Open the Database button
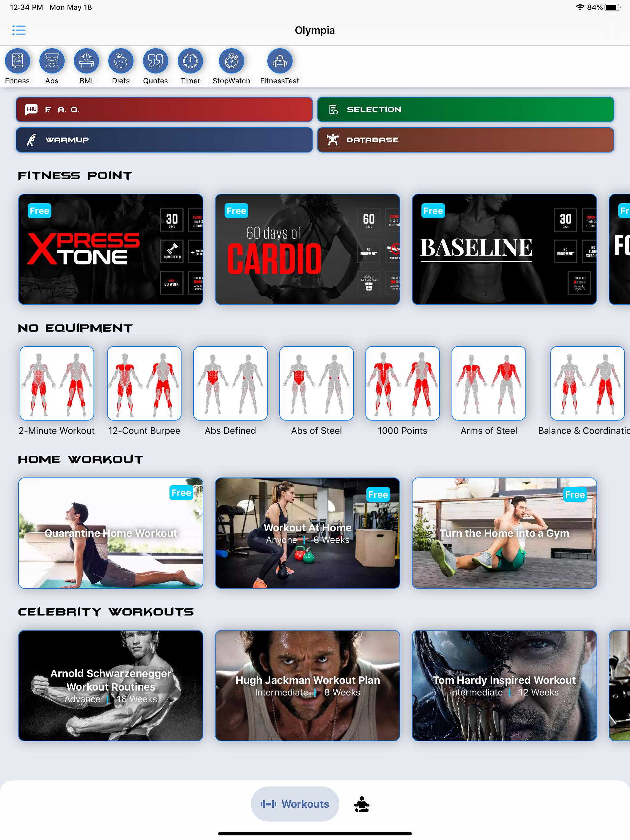The height and width of the screenshot is (840, 630). click(x=465, y=140)
